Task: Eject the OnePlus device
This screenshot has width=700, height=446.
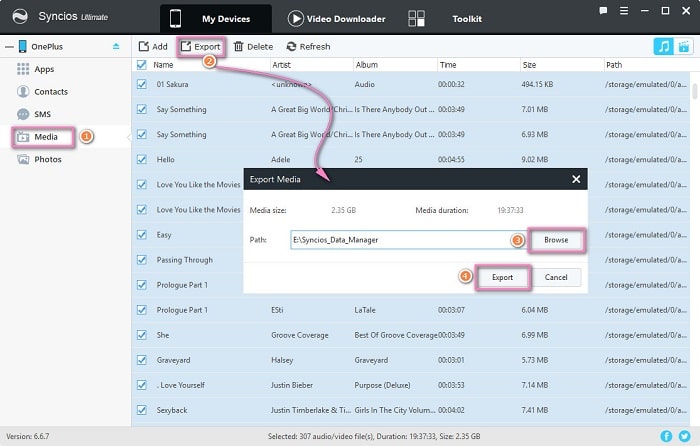Action: 116,47
